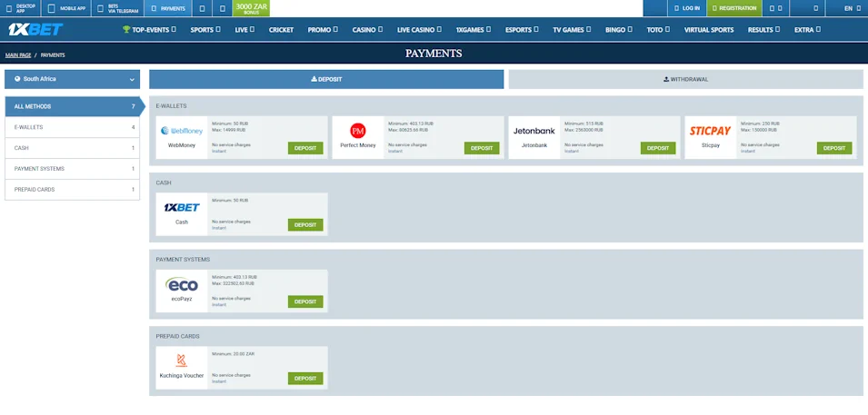Click the STICPAY logo
The height and width of the screenshot is (415, 868).
point(710,131)
